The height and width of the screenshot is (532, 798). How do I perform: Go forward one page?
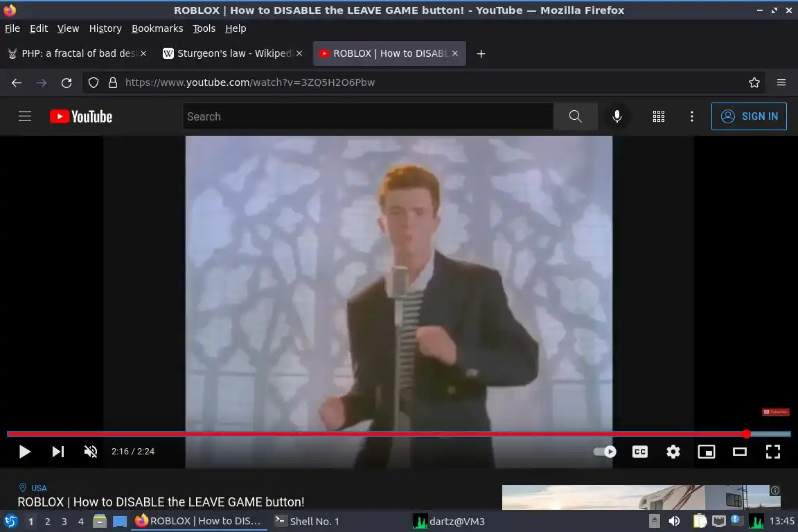(x=42, y=82)
